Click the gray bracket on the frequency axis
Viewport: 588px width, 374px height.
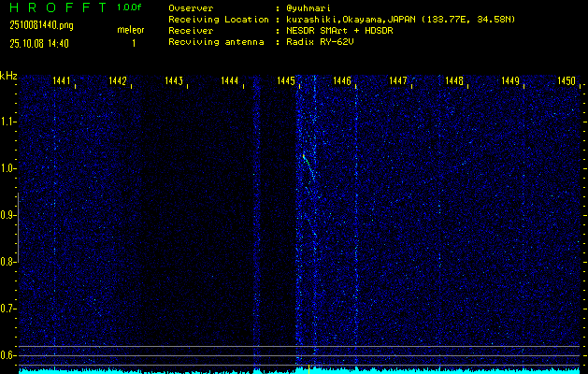click(18, 227)
